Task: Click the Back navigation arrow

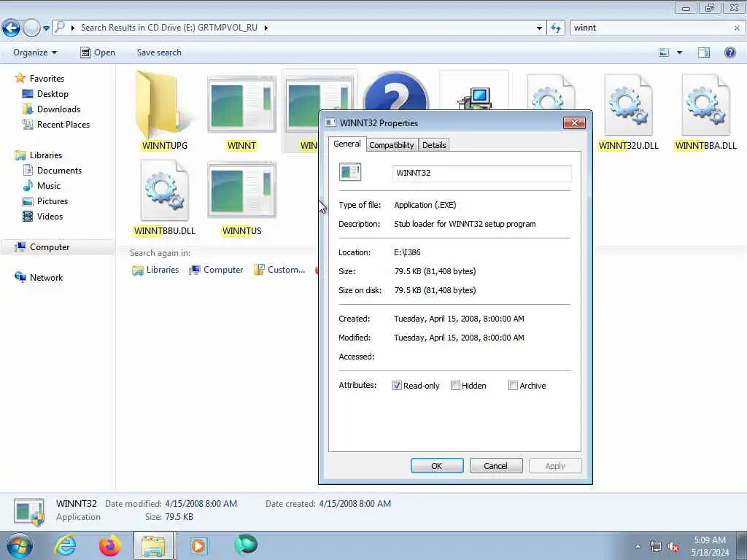Action: coord(11,28)
